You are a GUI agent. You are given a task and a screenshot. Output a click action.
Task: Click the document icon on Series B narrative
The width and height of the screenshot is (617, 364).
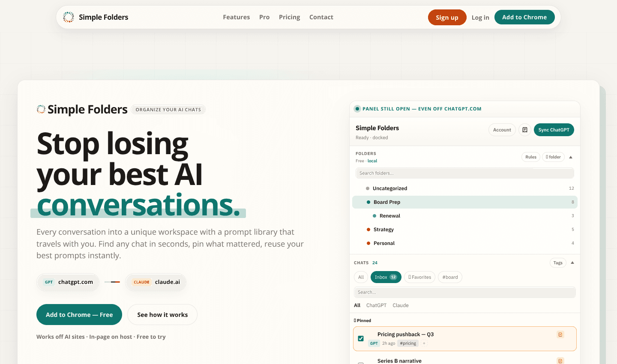[x=560, y=361]
